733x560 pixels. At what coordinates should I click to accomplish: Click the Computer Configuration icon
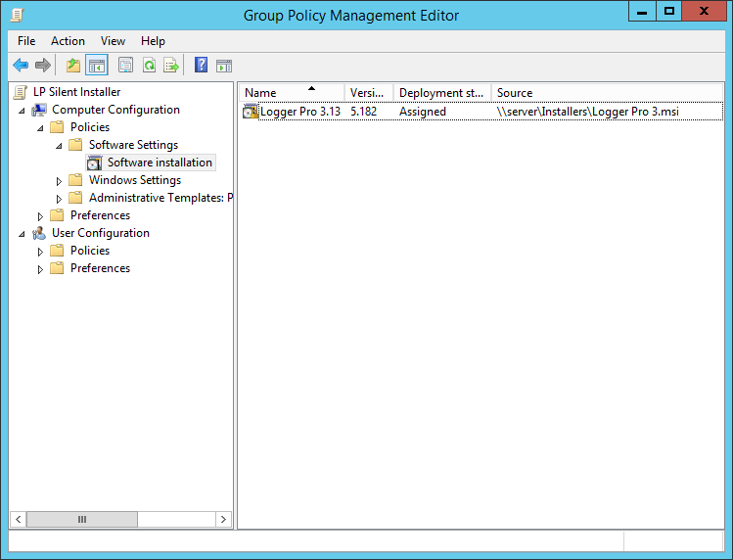[x=39, y=110]
